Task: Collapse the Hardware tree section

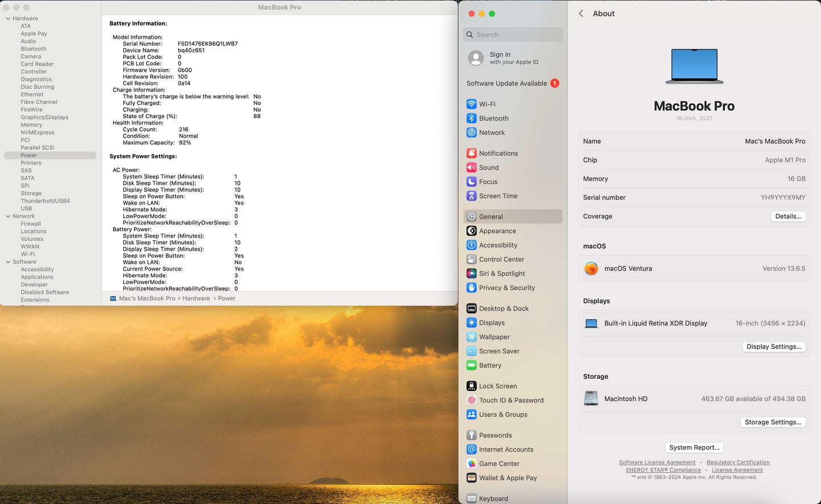Action: coord(8,19)
